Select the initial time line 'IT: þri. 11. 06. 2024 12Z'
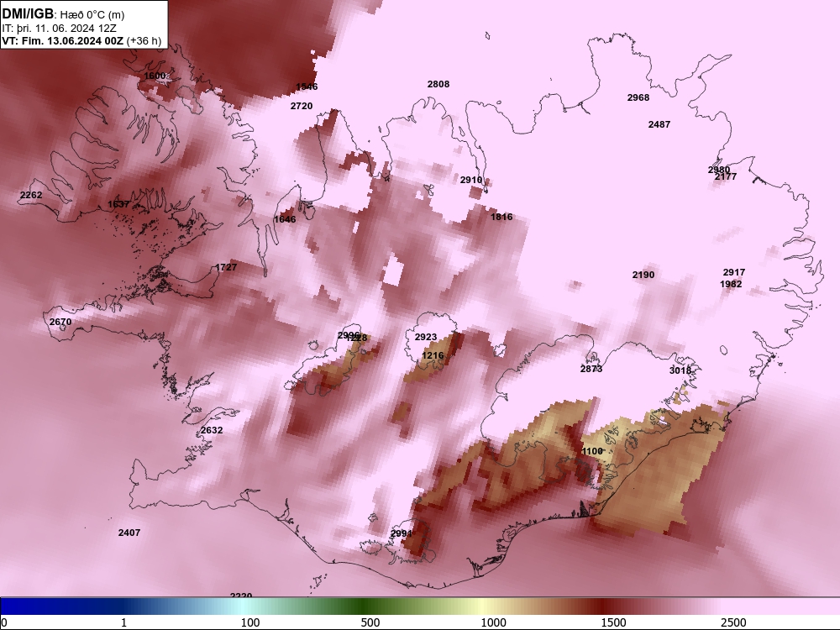Image resolution: width=840 pixels, height=630 pixels. (x=59, y=29)
